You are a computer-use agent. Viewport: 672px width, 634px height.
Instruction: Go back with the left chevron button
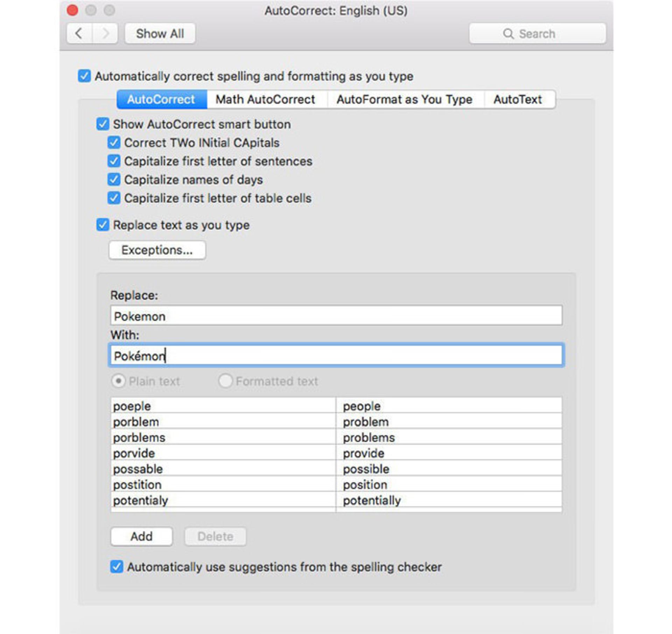coord(79,34)
